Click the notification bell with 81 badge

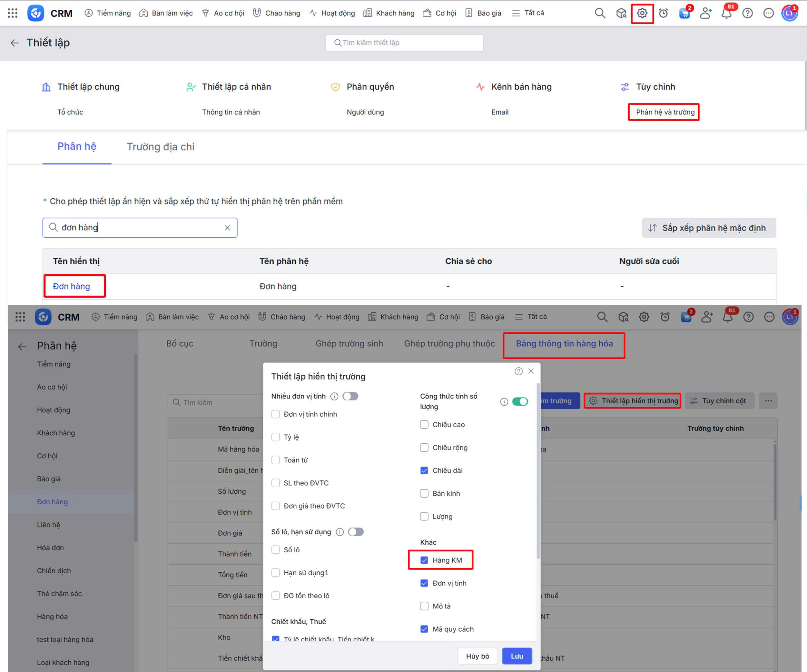[x=726, y=13]
